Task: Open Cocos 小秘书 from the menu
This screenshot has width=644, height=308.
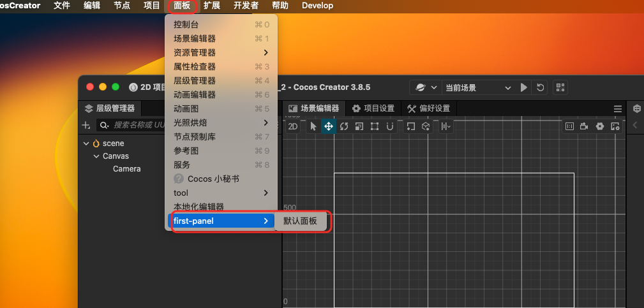Action: pos(221,179)
